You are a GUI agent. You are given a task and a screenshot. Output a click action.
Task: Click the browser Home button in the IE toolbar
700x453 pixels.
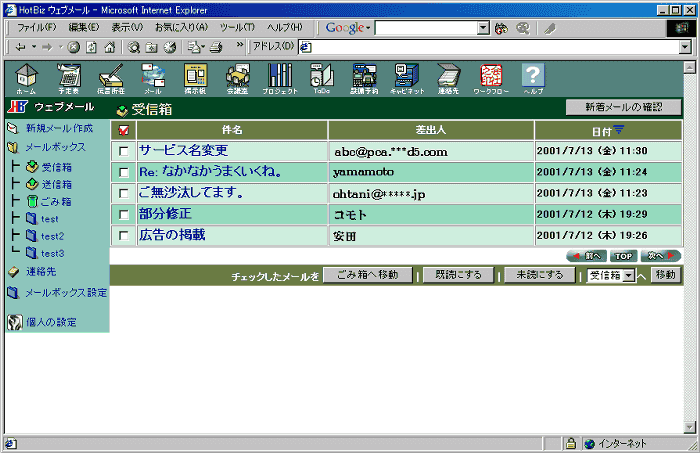tap(109, 47)
